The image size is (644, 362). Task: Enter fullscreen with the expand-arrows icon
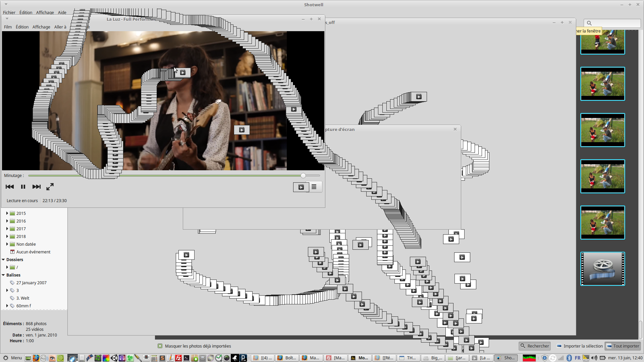pos(50,187)
